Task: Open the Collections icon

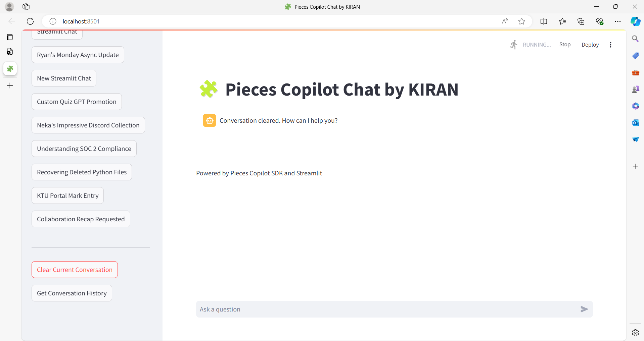Action: pyautogui.click(x=581, y=21)
